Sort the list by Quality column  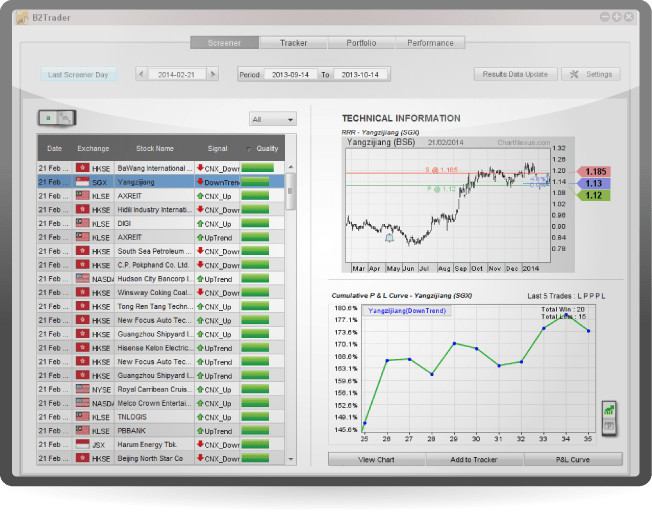[x=262, y=149]
